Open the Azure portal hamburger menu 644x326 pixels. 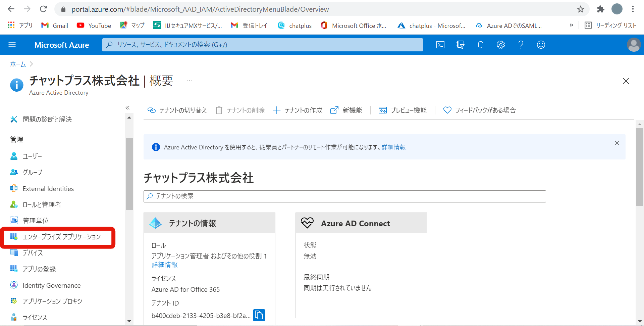coord(12,45)
